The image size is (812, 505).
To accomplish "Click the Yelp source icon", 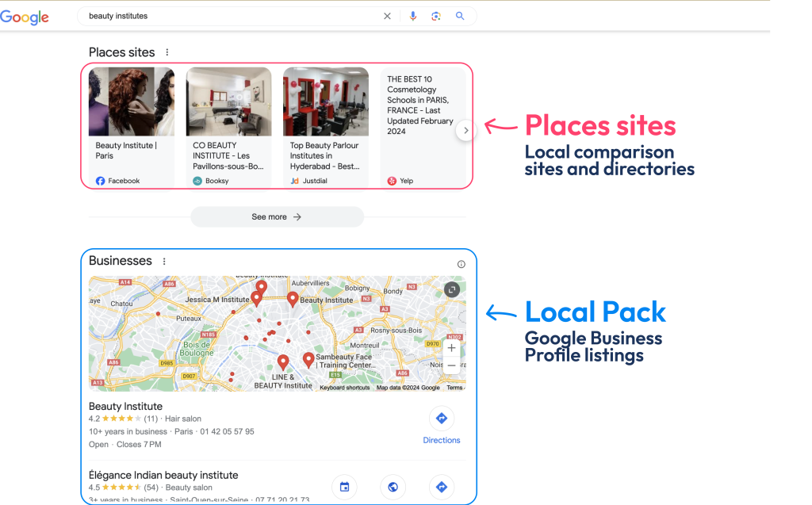I will point(392,181).
